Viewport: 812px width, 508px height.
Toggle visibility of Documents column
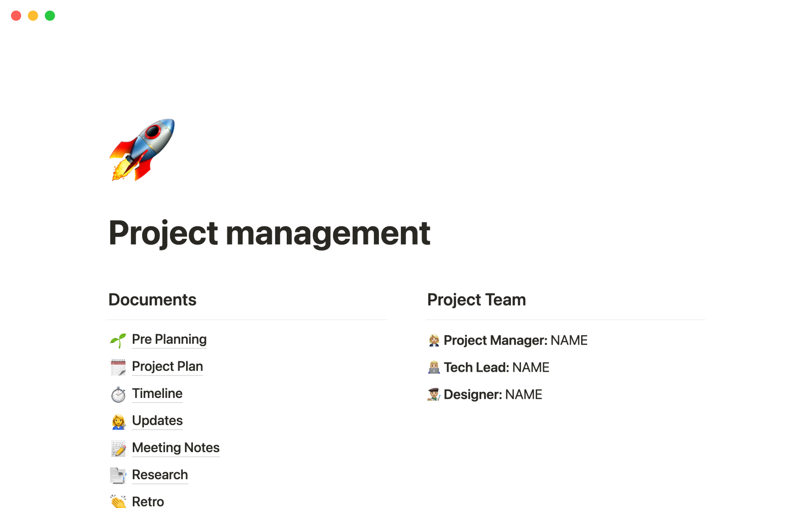click(x=152, y=299)
